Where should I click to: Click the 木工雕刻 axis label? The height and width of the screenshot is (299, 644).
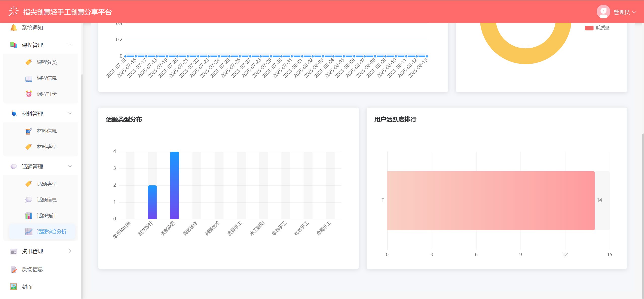pyautogui.click(x=257, y=228)
